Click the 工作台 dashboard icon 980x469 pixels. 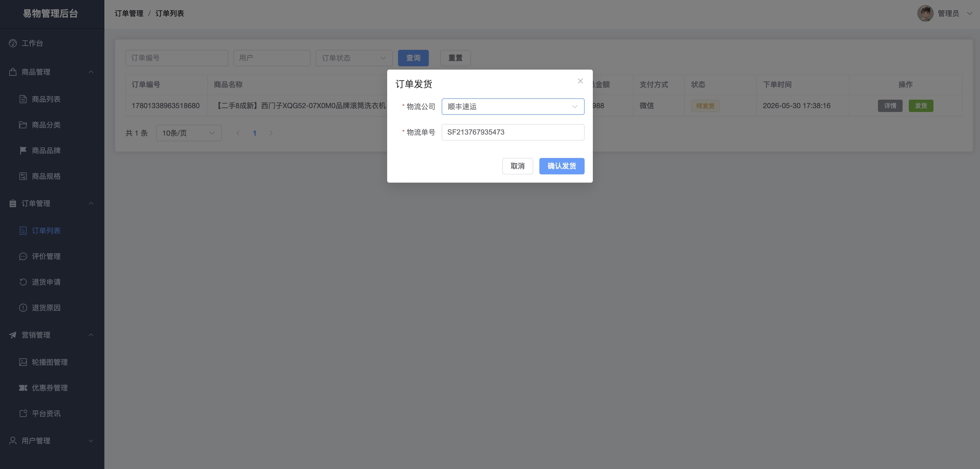click(13, 43)
